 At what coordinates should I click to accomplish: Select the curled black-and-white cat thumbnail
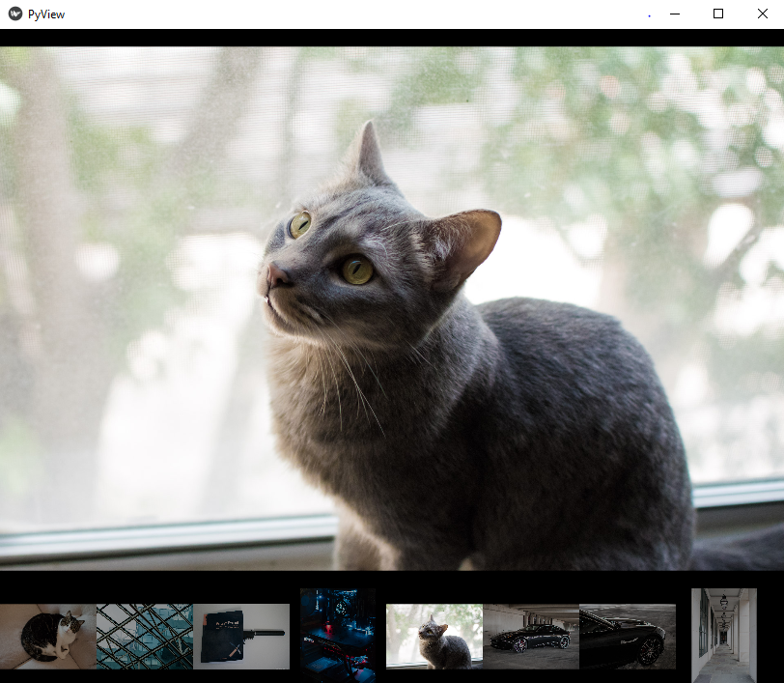pos(48,637)
